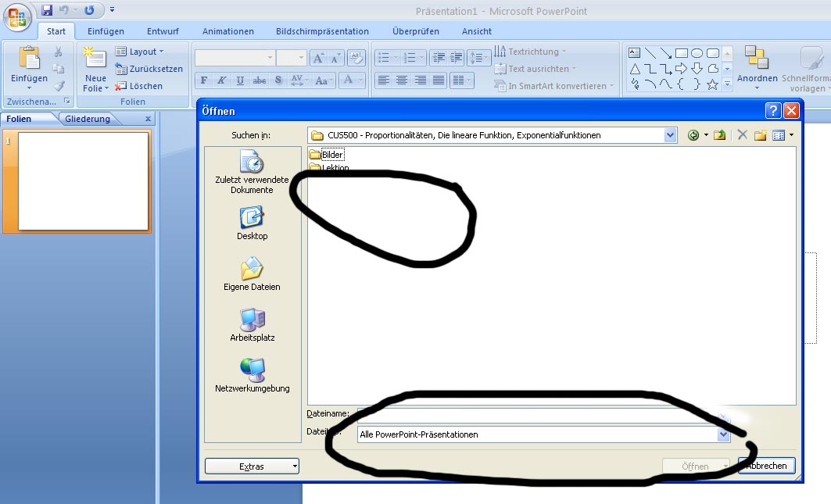
Task: Cut with the scissors icon
Action: click(59, 52)
